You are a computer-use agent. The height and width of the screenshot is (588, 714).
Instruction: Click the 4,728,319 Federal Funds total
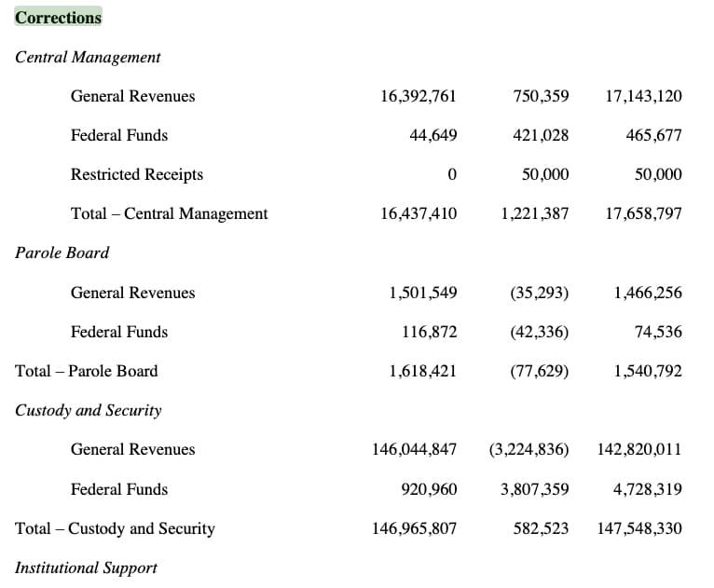tap(647, 489)
